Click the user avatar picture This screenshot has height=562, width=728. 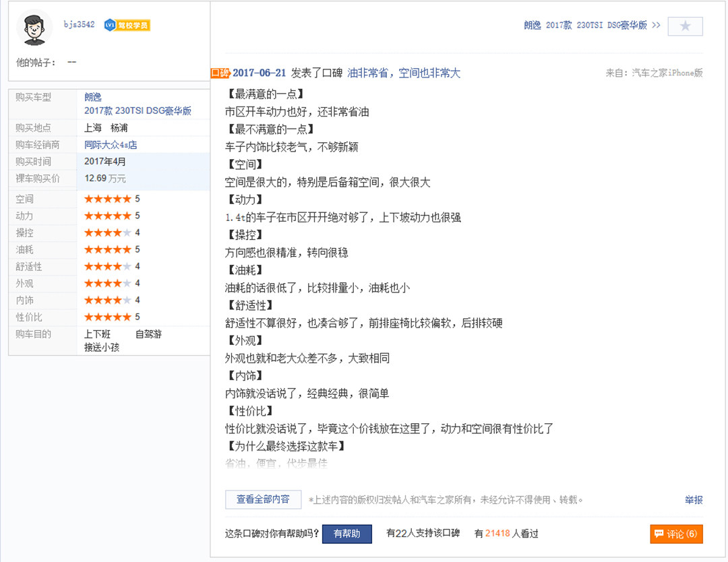click(x=34, y=29)
